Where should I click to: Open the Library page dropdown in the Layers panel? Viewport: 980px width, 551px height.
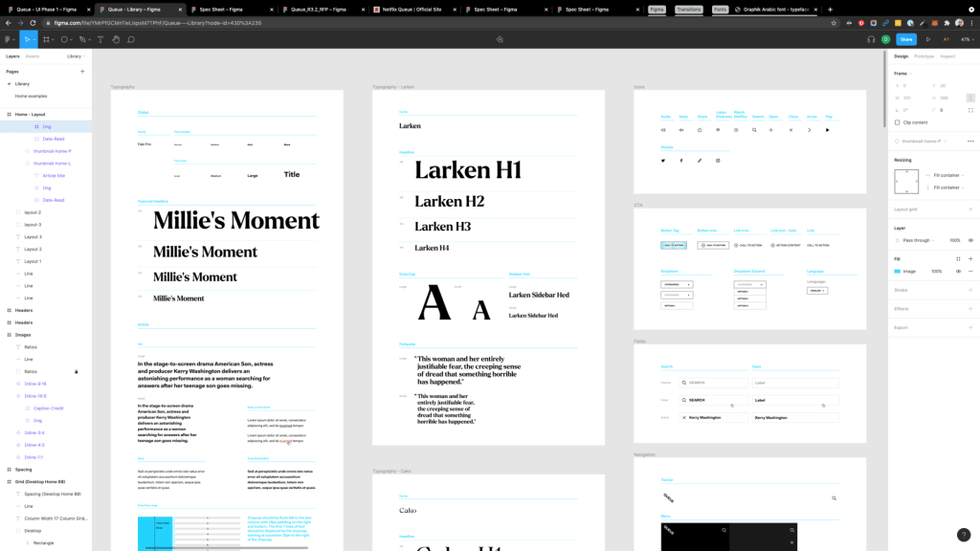click(x=77, y=56)
